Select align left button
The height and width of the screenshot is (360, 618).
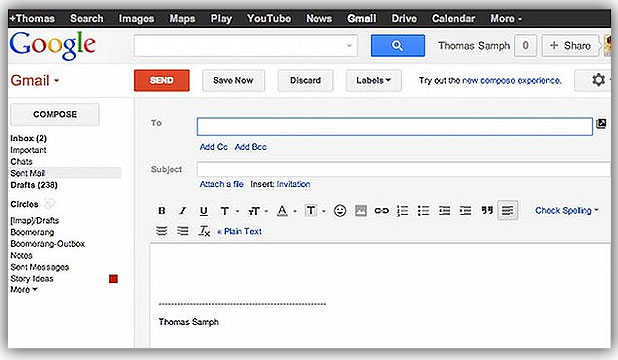507,210
